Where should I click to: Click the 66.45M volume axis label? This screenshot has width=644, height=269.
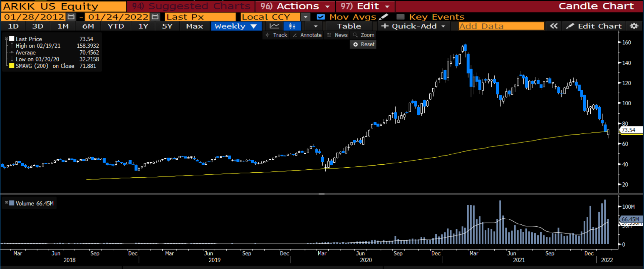click(631, 219)
